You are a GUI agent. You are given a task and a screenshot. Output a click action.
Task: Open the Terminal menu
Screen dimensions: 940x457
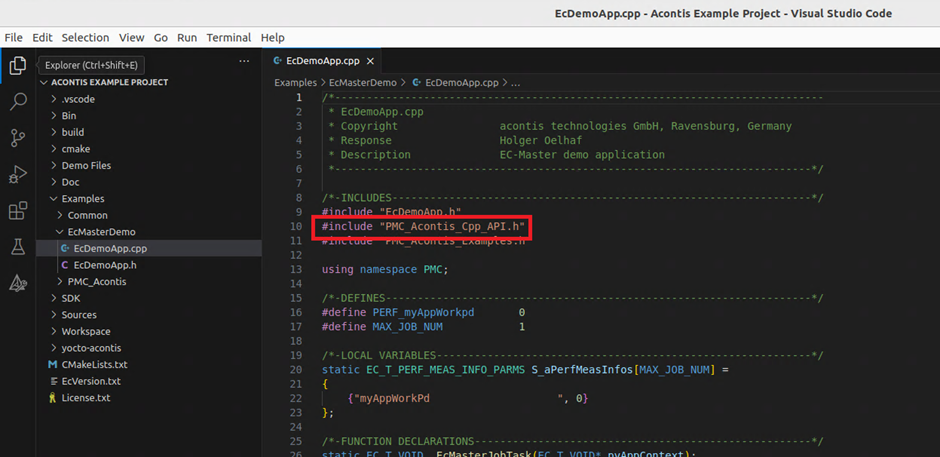[x=228, y=37]
